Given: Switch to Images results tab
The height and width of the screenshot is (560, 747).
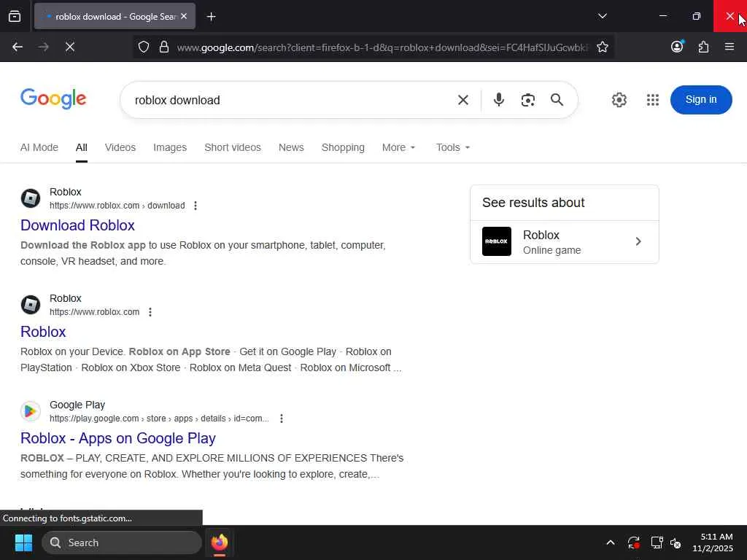Looking at the screenshot, I should (x=169, y=147).
